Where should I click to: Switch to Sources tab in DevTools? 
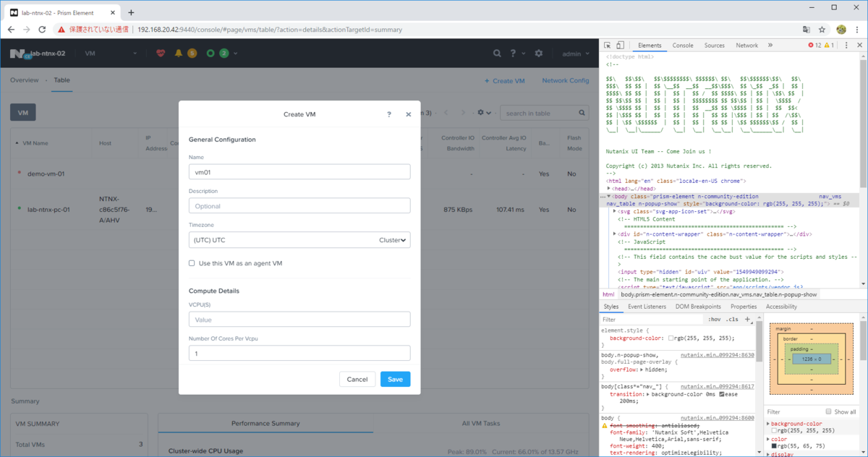(714, 45)
